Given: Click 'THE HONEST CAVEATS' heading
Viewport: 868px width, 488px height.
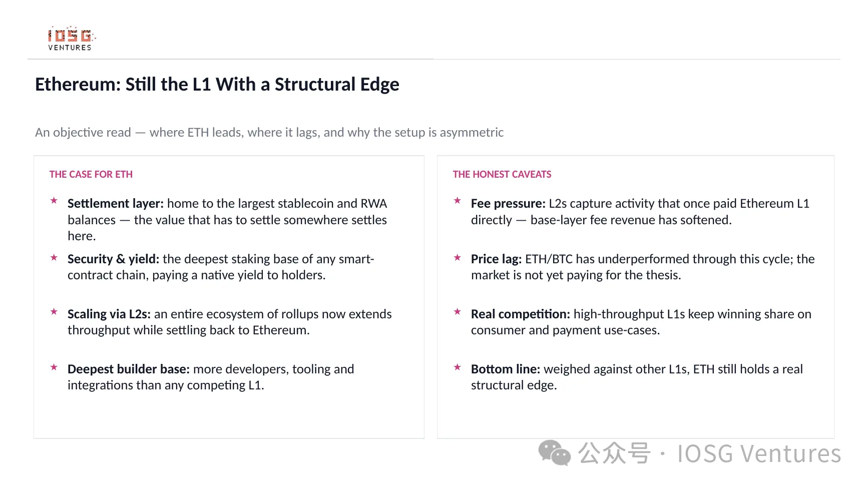Looking at the screenshot, I should coord(502,174).
